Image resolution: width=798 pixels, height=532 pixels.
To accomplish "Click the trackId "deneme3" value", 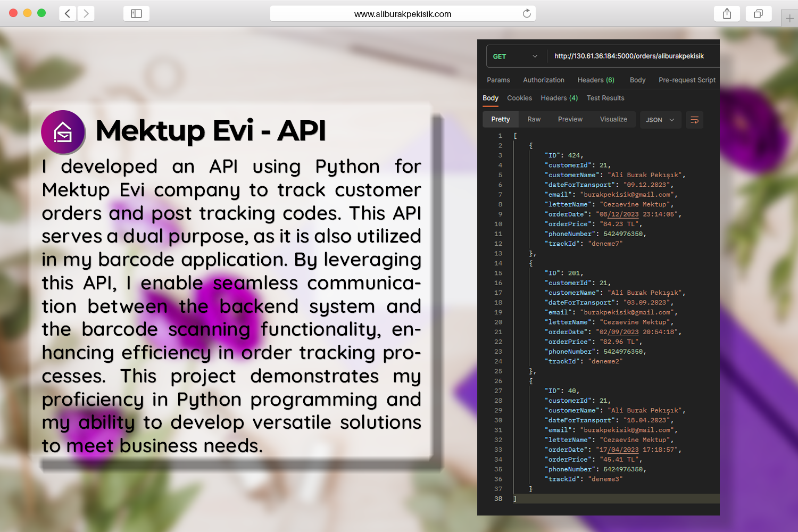I will [605, 479].
